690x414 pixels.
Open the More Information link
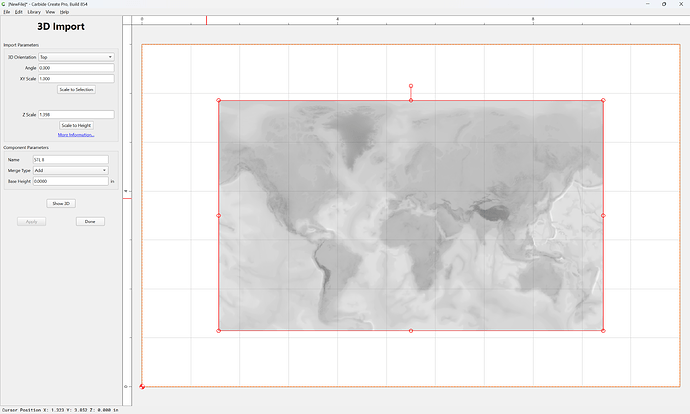coord(76,135)
